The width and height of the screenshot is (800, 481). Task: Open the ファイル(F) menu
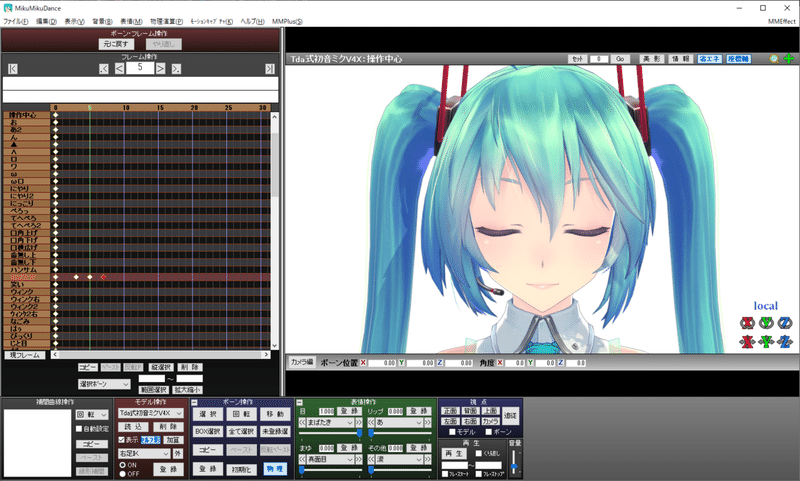(x=16, y=21)
